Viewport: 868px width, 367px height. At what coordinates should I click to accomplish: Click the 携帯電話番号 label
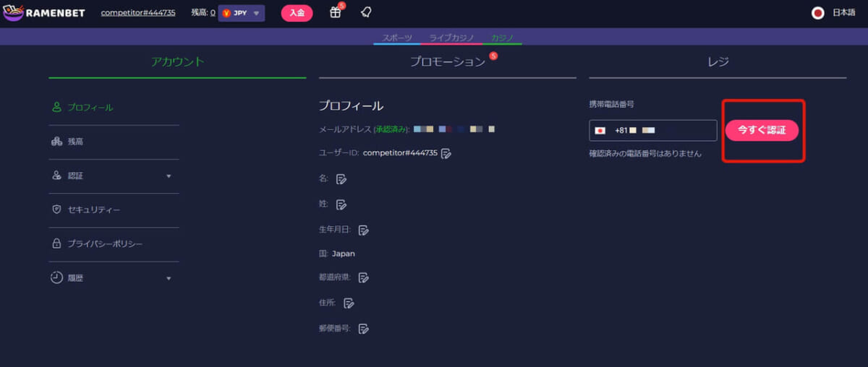click(612, 105)
